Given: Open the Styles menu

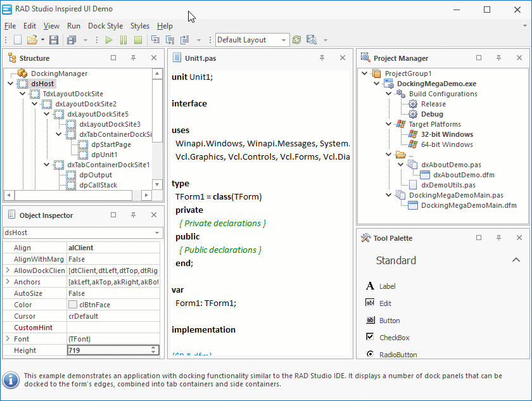Looking at the screenshot, I should 139,26.
